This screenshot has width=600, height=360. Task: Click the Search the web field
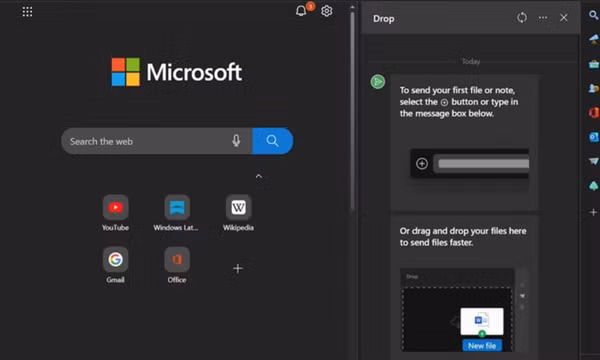[157, 141]
